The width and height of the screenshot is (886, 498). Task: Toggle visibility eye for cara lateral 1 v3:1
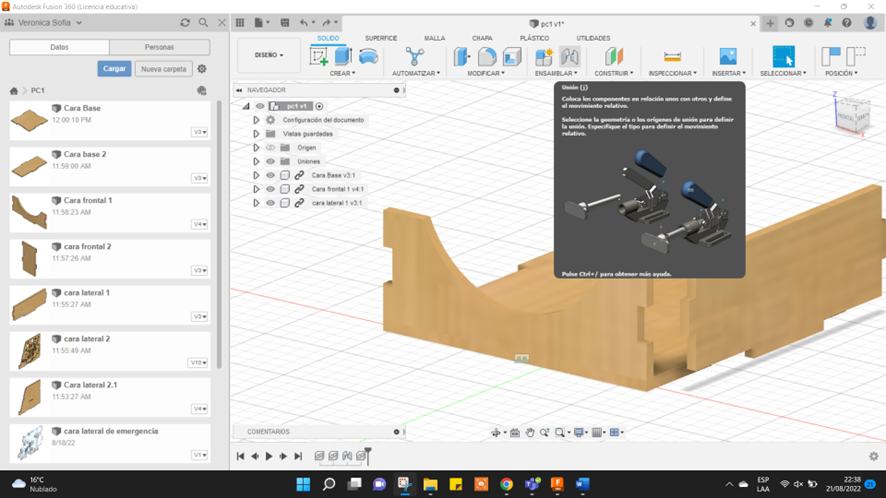click(x=271, y=203)
